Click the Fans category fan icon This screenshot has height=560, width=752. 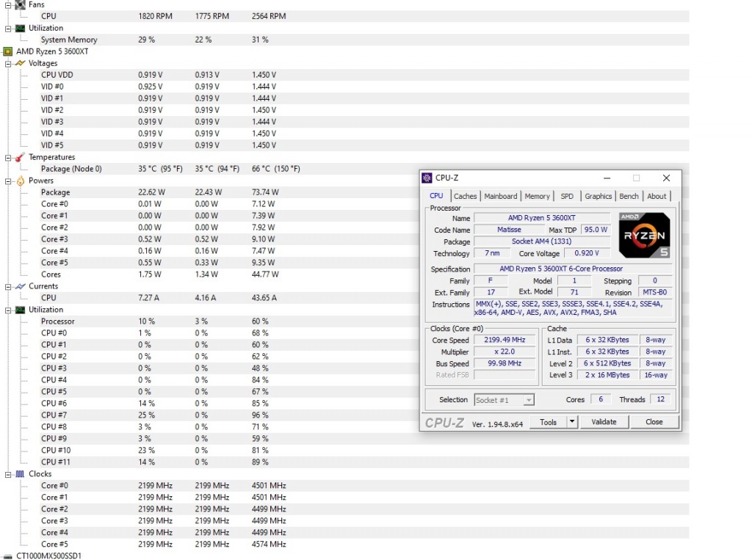tap(20, 5)
